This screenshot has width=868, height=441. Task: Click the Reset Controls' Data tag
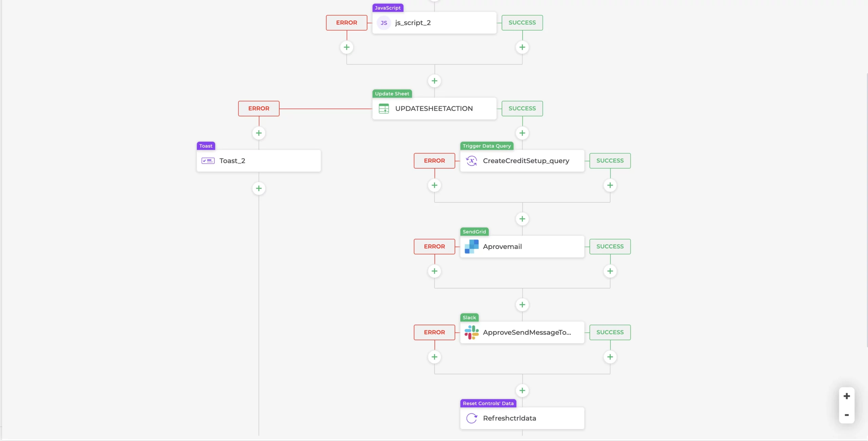click(x=488, y=403)
